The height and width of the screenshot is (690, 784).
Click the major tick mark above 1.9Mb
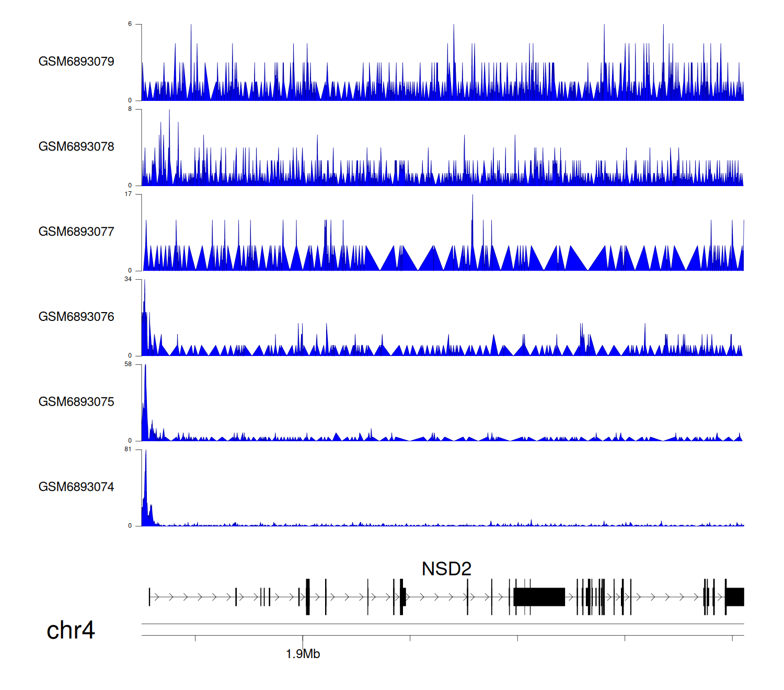[303, 639]
